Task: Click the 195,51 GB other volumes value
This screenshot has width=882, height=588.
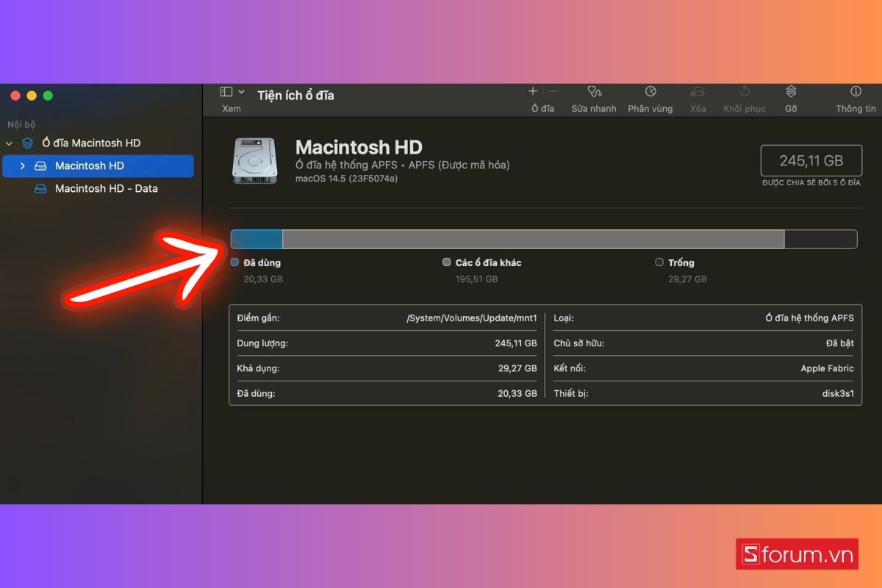Action: click(x=476, y=279)
